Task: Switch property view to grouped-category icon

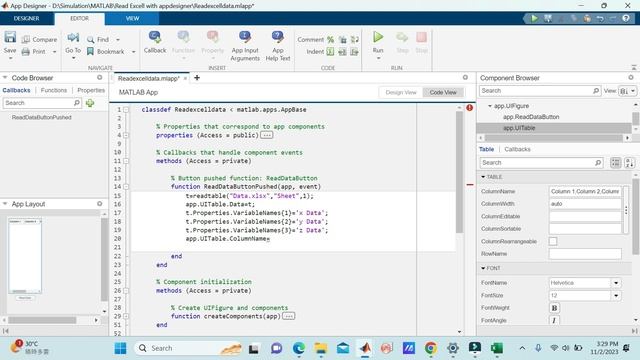Action: click(616, 162)
